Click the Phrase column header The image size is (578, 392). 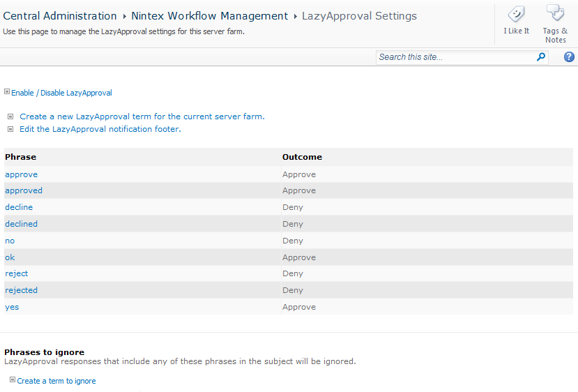point(21,157)
